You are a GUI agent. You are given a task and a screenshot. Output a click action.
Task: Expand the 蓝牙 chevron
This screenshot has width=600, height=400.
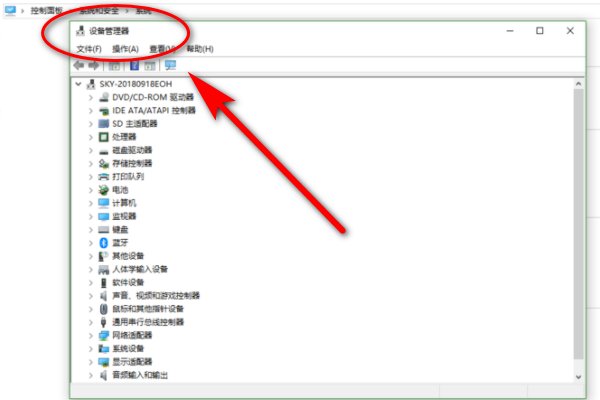coord(91,243)
